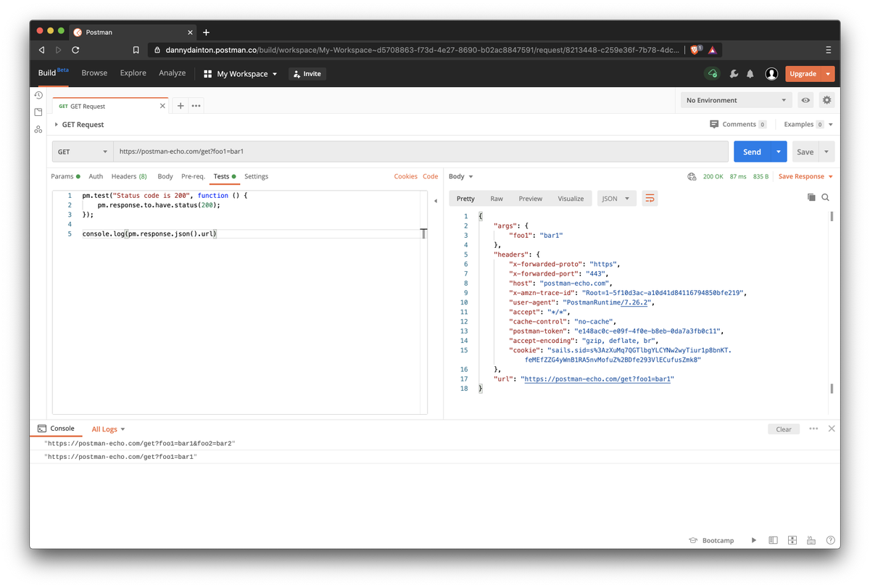Close the Console panel
The image size is (870, 588).
pyautogui.click(x=832, y=428)
